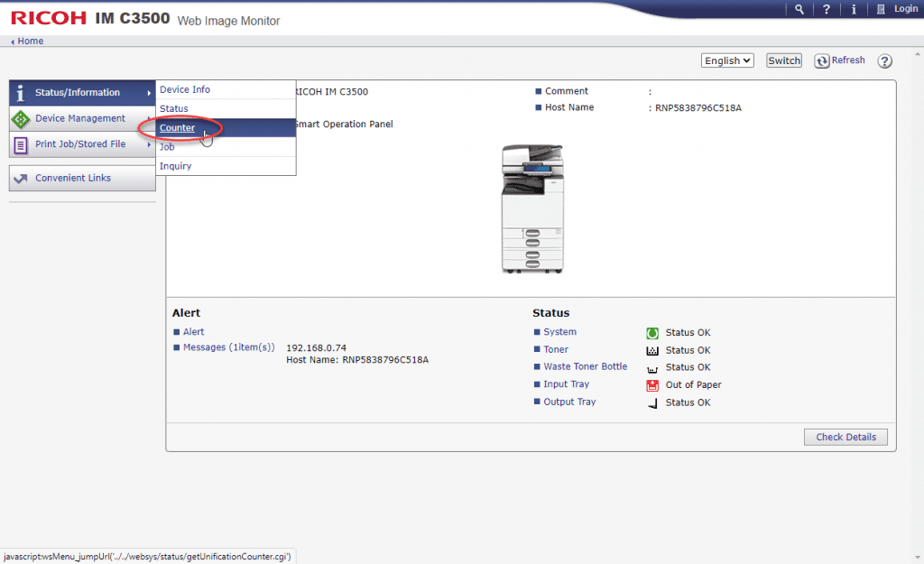Screen dimensions: 924x564
Task: Click the Print Job/Stored File document icon
Action: [21, 145]
